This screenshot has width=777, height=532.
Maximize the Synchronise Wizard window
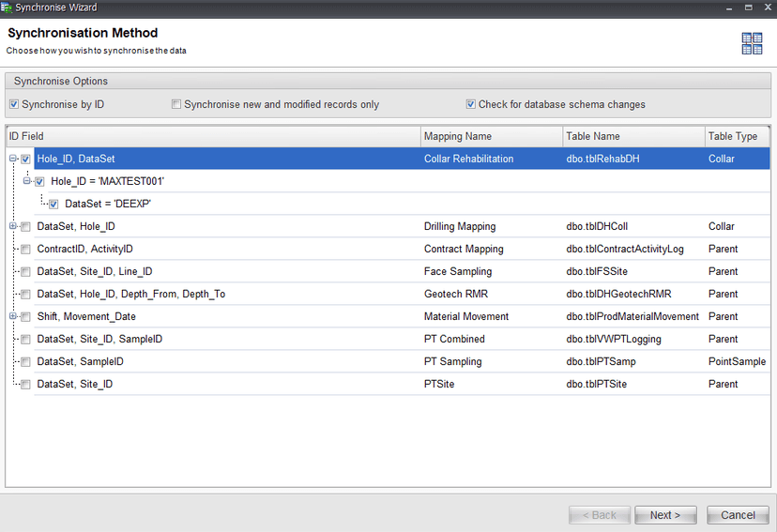748,8
